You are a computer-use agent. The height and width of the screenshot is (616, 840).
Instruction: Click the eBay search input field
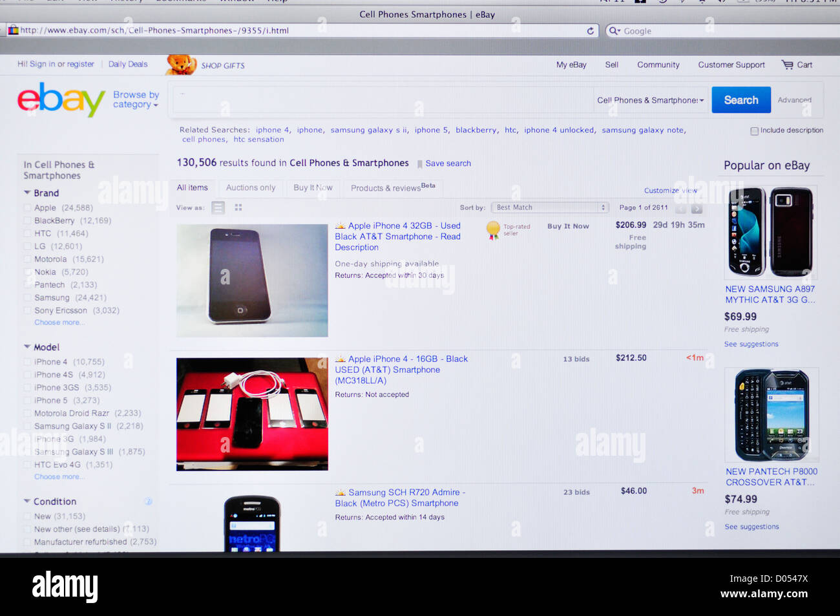[383, 100]
